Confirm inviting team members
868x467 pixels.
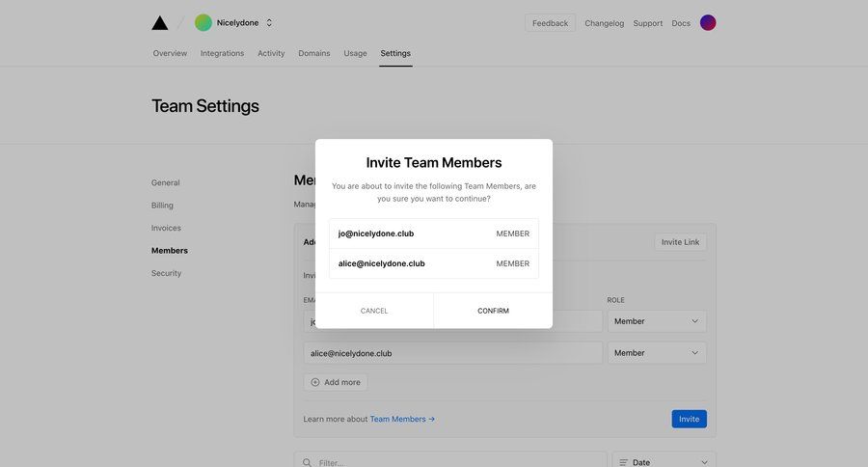[x=493, y=311]
